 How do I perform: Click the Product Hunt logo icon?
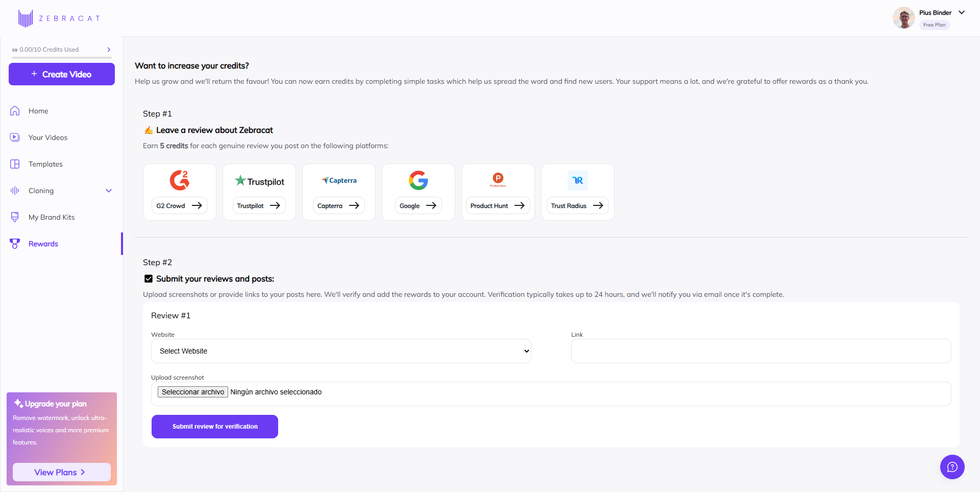pos(498,179)
